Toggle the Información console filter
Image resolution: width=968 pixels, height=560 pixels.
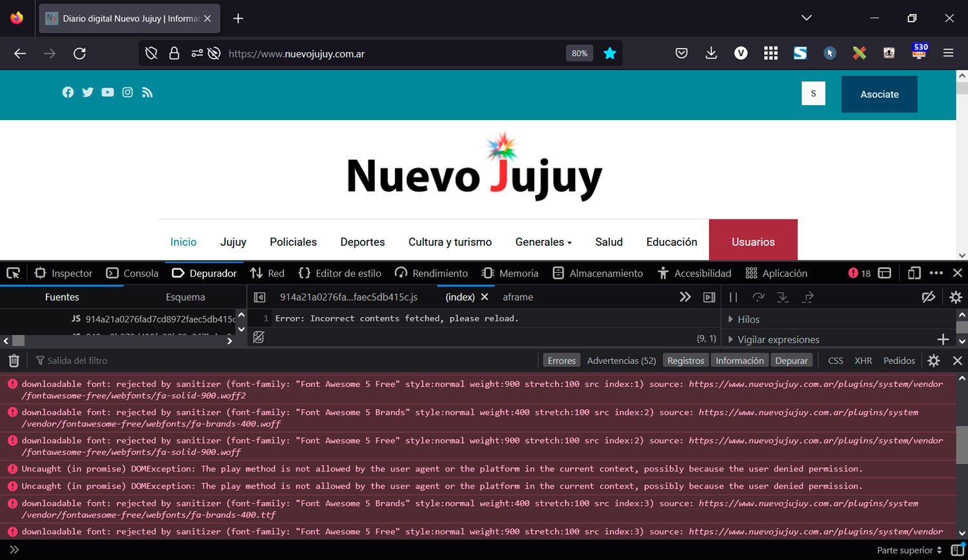tap(740, 361)
